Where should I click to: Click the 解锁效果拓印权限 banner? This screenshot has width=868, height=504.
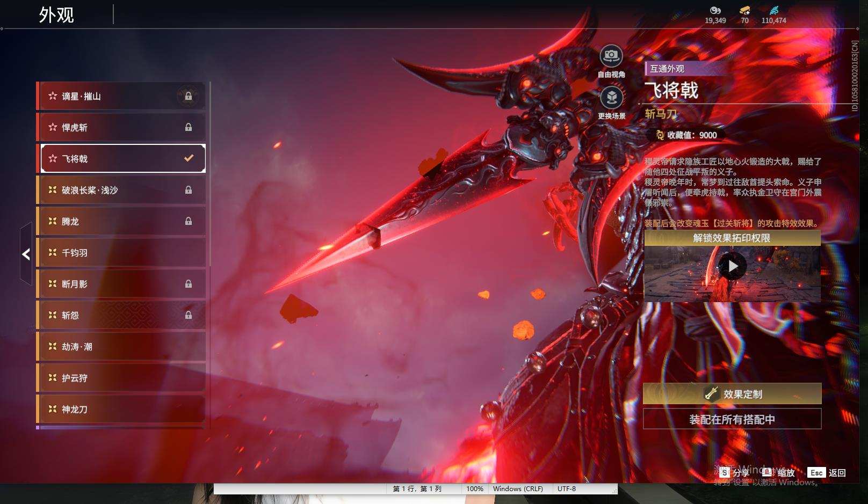coord(732,238)
